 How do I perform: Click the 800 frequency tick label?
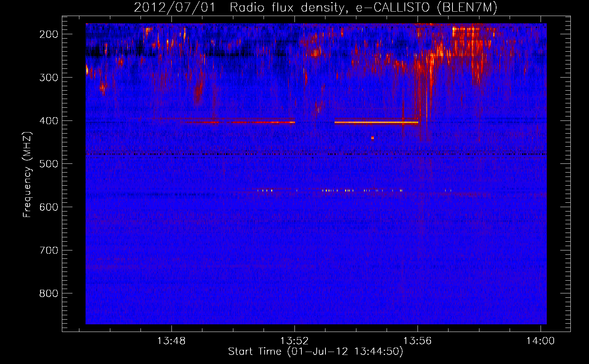point(48,294)
